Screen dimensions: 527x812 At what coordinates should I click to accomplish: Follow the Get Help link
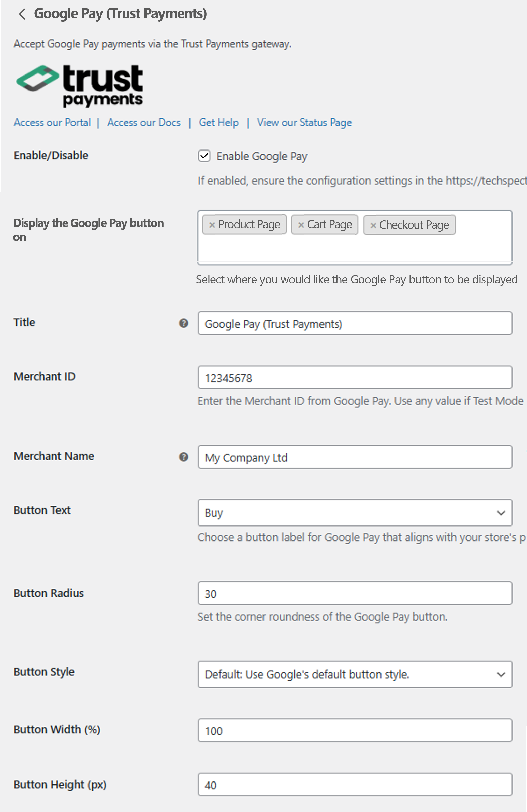click(x=219, y=123)
